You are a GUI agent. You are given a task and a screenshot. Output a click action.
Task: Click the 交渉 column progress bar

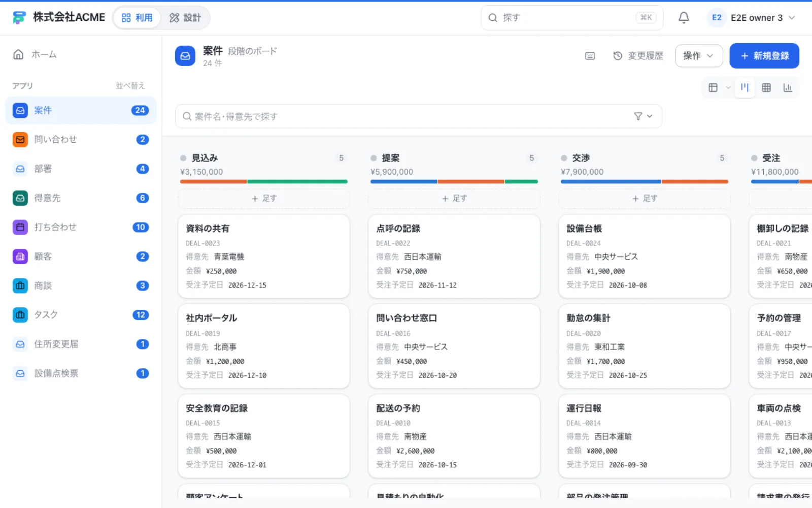[645, 181]
